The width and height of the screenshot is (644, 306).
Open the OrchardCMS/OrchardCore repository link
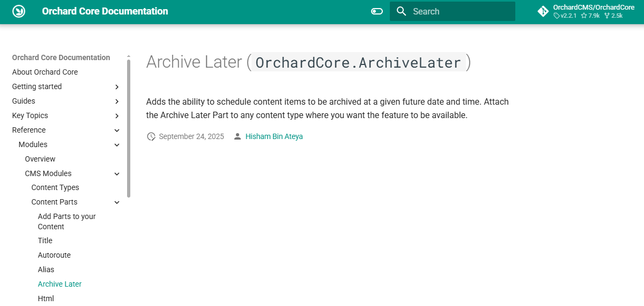coord(594,8)
